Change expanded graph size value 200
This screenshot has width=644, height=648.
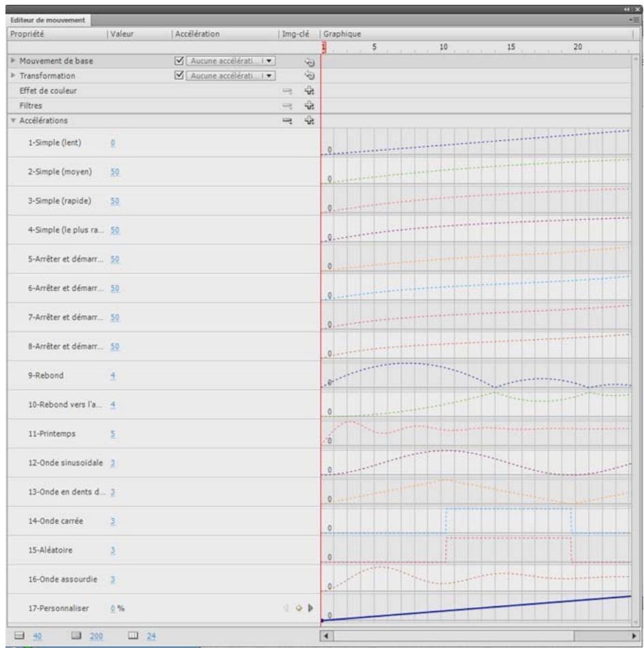[x=96, y=636]
